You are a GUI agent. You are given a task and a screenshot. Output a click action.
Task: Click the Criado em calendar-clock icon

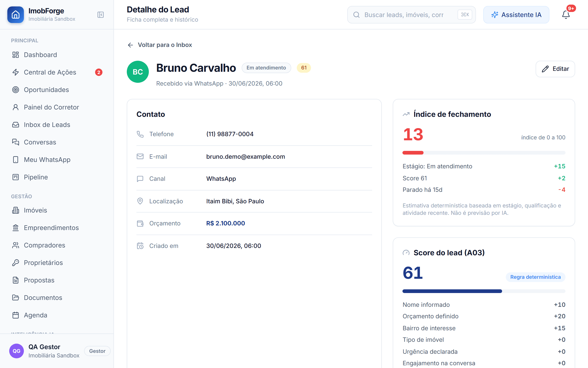tap(140, 246)
